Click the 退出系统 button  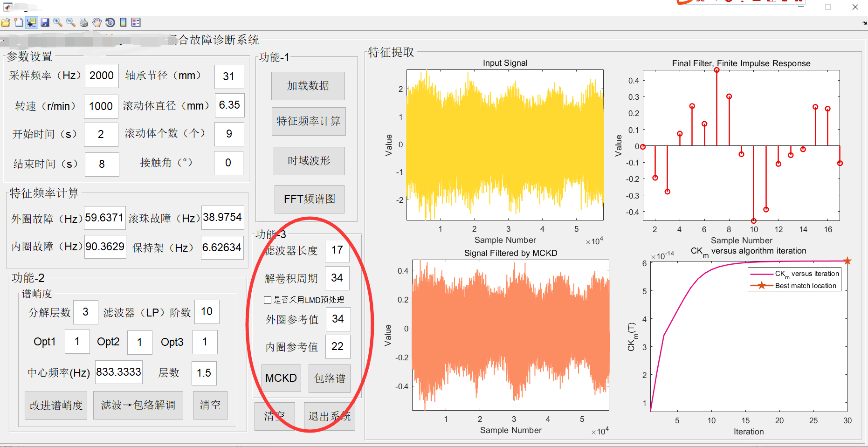(329, 416)
